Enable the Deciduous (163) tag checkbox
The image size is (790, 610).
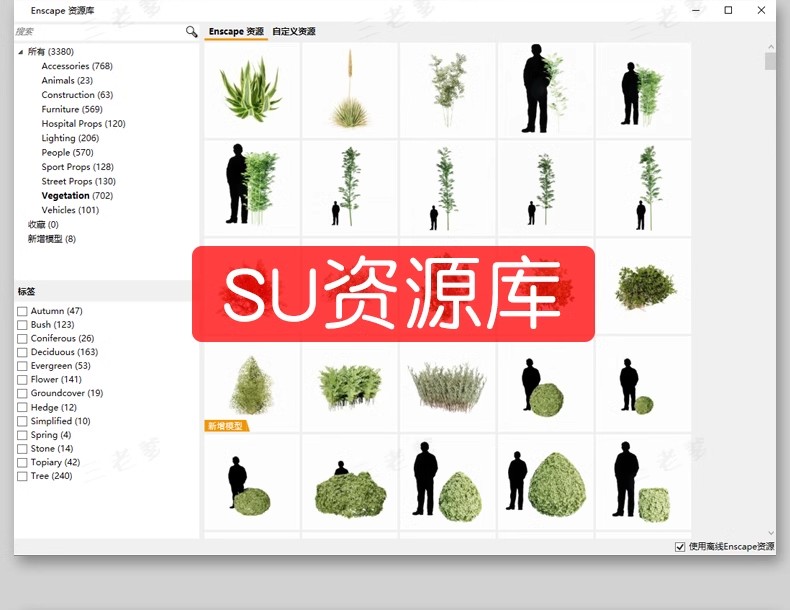click(22, 352)
